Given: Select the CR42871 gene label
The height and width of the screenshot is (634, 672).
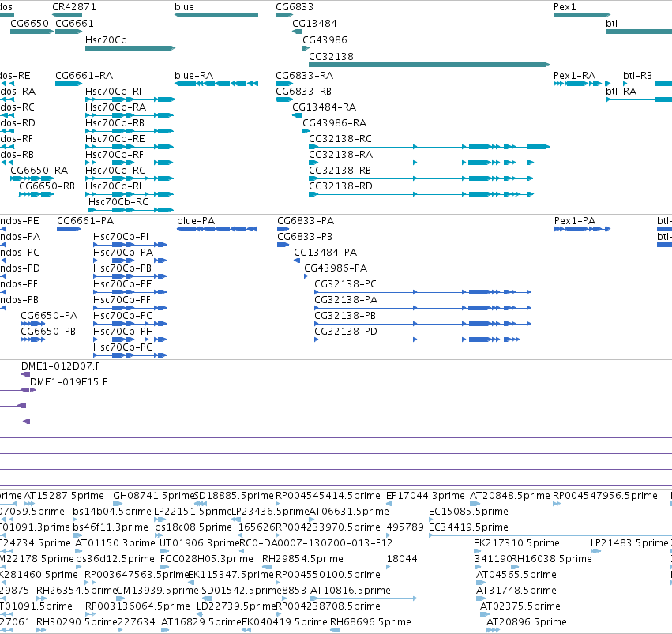Looking at the screenshot, I should 74,7.
